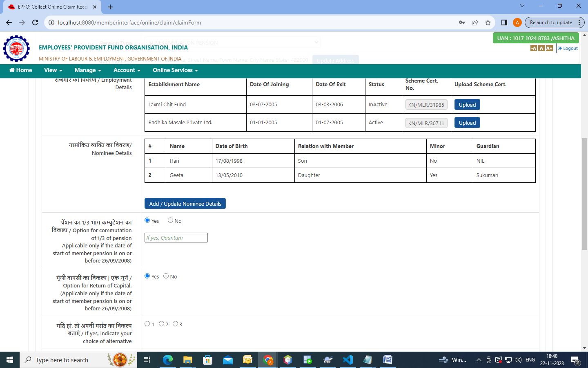Open a new browser tab
Viewport: 588px width, 368px height.
pyautogui.click(x=110, y=7)
